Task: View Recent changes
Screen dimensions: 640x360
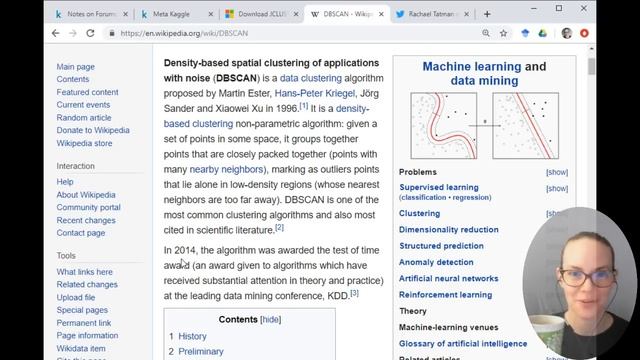Action: coord(86,220)
